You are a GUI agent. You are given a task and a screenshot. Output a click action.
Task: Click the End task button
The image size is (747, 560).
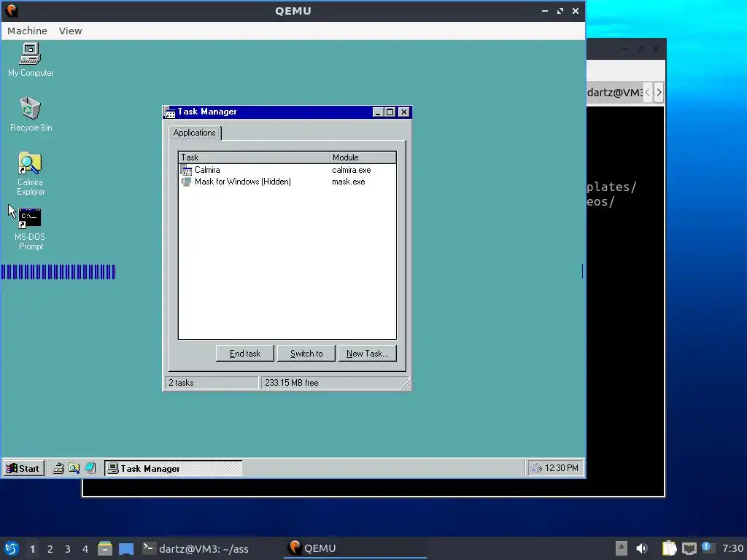click(x=245, y=354)
